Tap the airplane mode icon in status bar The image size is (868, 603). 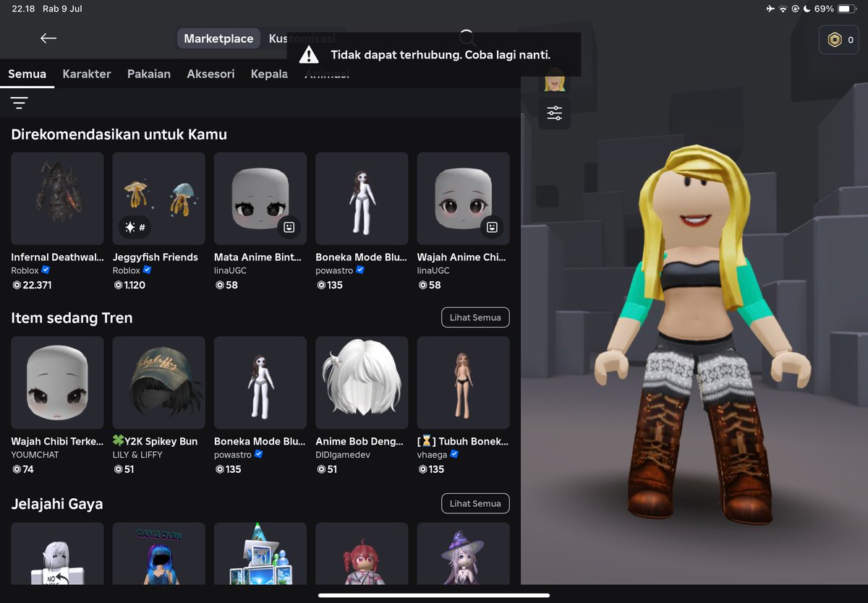click(770, 9)
